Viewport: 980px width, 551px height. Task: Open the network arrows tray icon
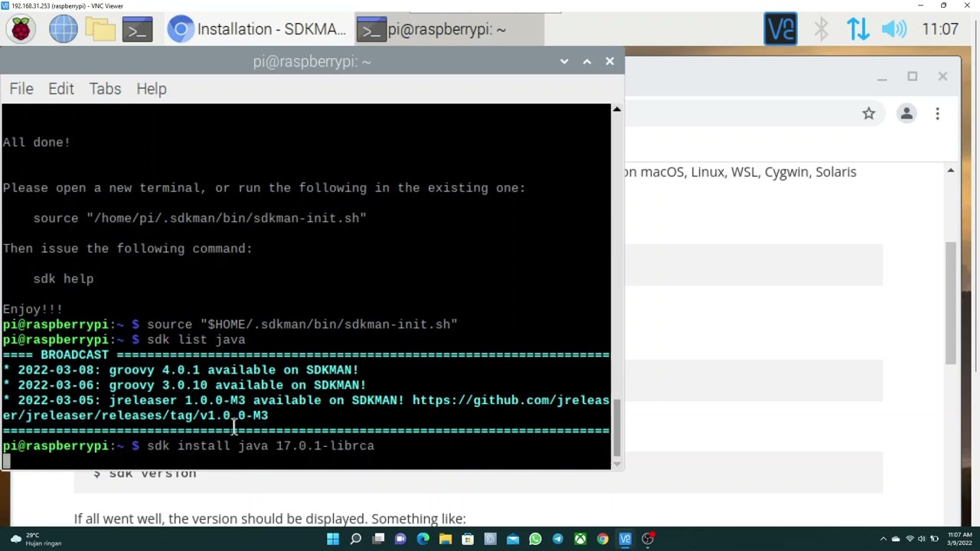(857, 29)
